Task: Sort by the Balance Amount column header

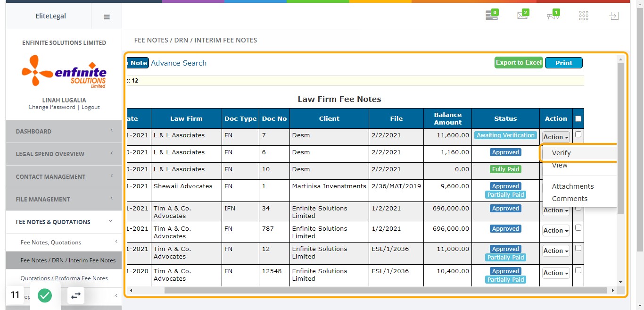Action: [x=448, y=118]
